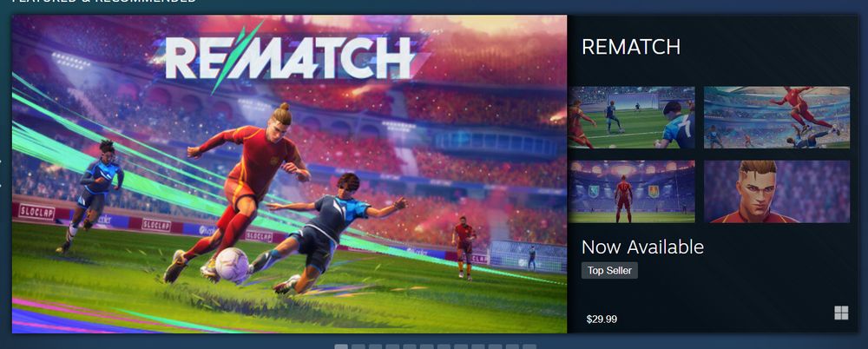
Task: Jump to the sixth carousel page dot
Action: (427, 346)
